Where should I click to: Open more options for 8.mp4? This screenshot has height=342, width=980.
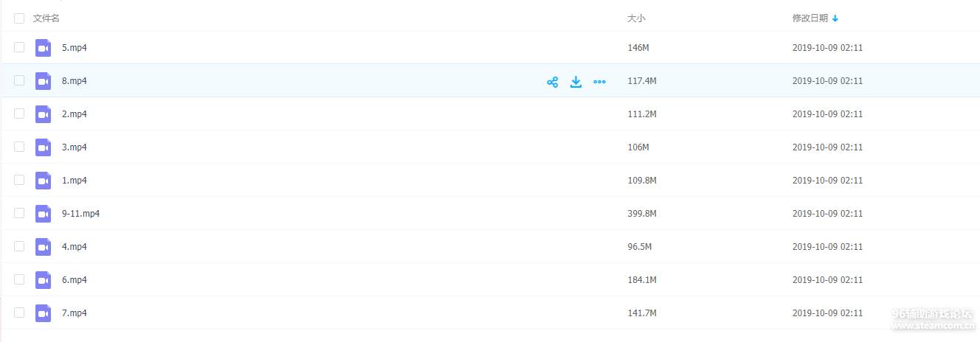tap(599, 82)
